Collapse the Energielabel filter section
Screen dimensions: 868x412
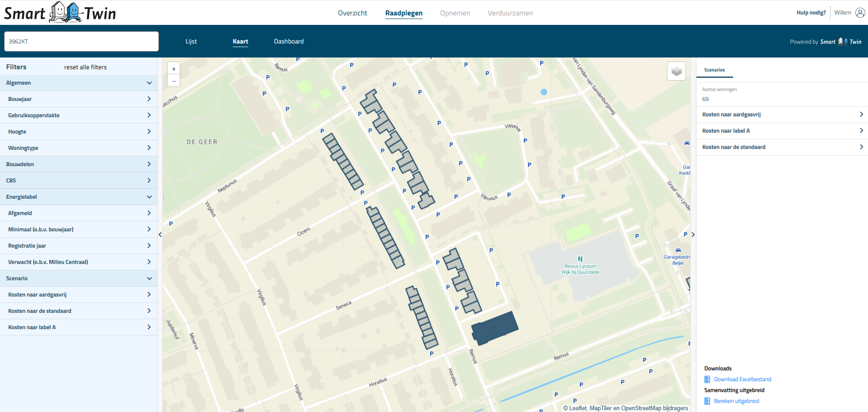click(x=149, y=197)
